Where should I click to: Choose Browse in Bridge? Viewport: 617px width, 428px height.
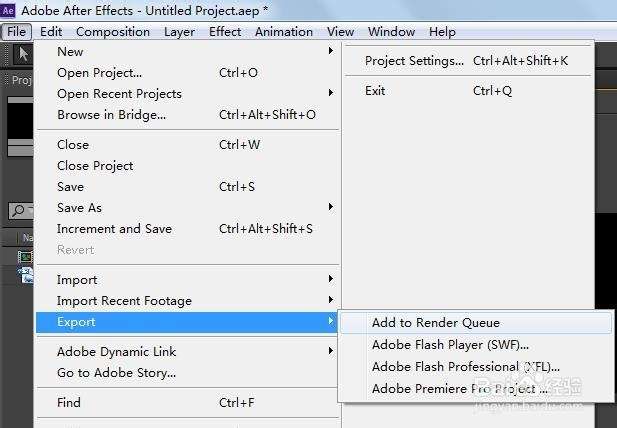111,114
